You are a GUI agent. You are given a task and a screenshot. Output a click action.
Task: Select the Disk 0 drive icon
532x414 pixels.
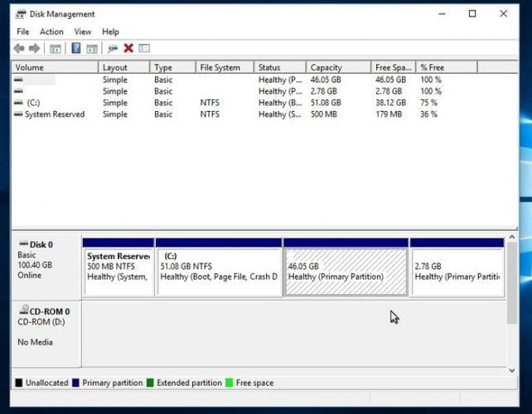23,243
